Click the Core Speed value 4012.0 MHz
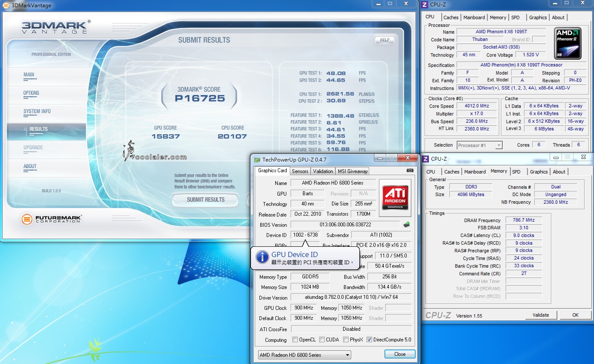This screenshot has height=364, width=594. tap(477, 106)
